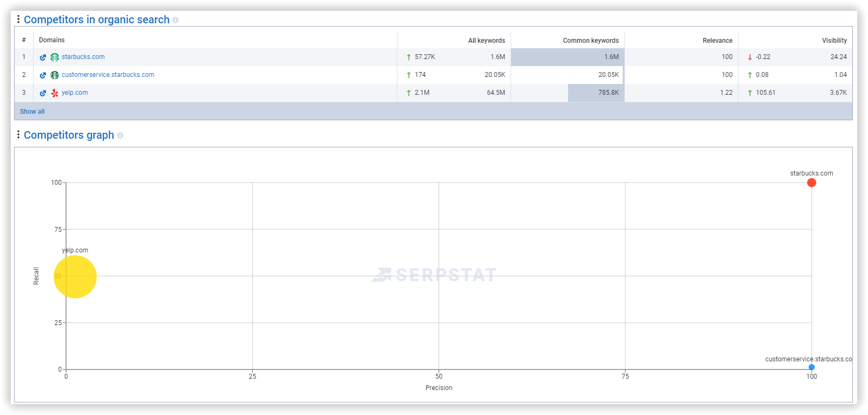The width and height of the screenshot is (868, 415).
Task: Click the green up arrow beside 0.08
Action: pyautogui.click(x=750, y=75)
